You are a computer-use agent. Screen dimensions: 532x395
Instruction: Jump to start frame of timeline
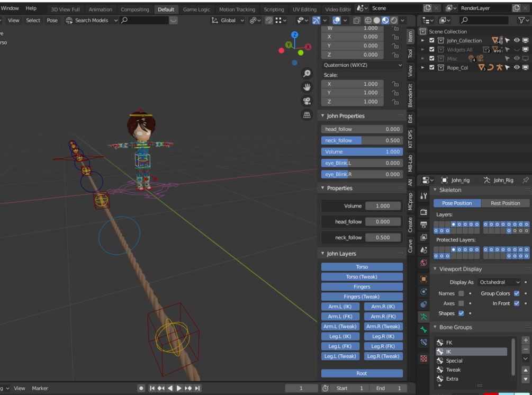152,388
